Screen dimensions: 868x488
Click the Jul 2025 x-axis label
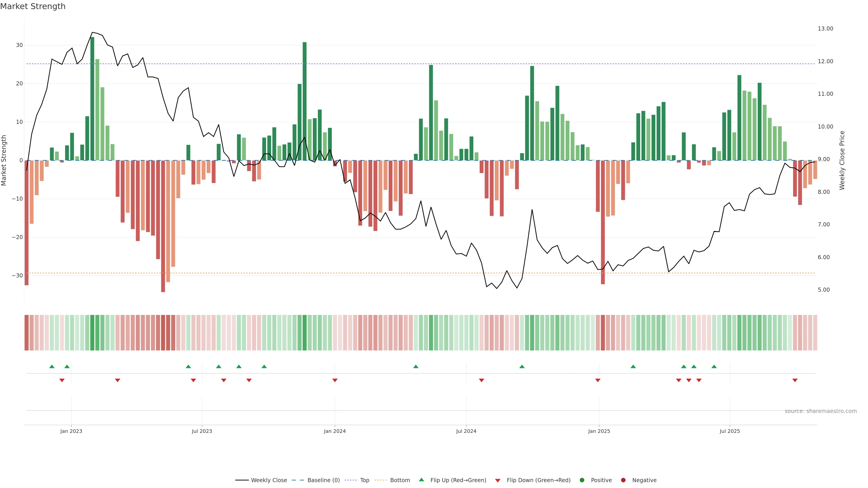pyautogui.click(x=729, y=431)
